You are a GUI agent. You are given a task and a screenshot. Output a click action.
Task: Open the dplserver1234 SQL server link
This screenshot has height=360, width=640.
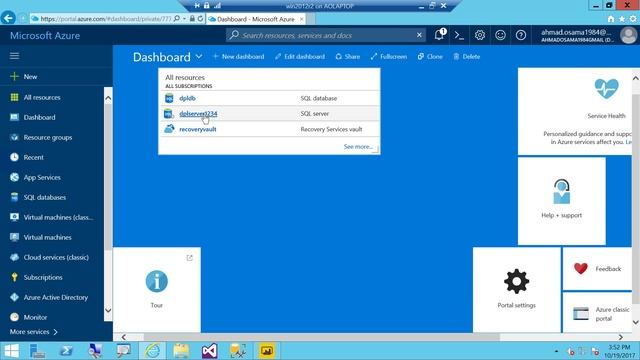pos(198,113)
